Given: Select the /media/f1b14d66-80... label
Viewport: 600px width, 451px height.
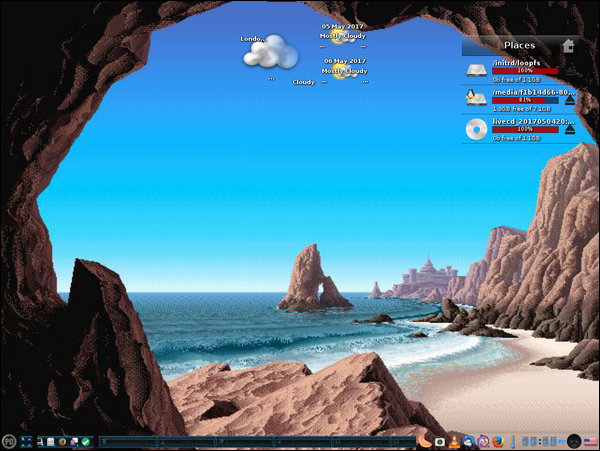Looking at the screenshot, I should pos(533,92).
